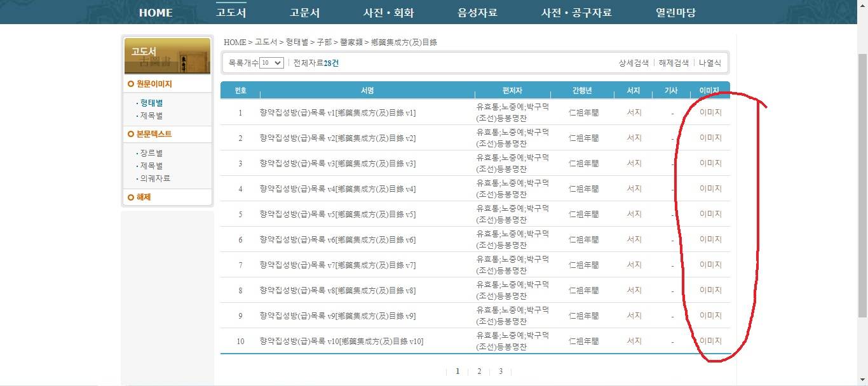Click the 열린마당 menu
The image size is (868, 386).
(x=675, y=13)
